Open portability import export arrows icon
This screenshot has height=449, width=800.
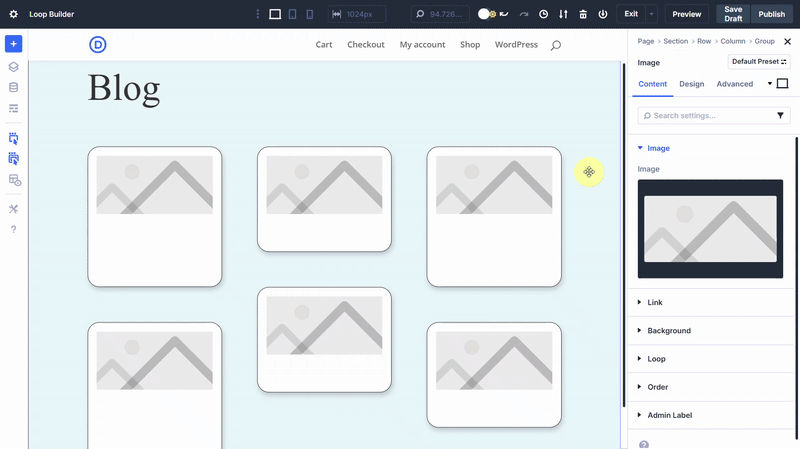click(563, 14)
